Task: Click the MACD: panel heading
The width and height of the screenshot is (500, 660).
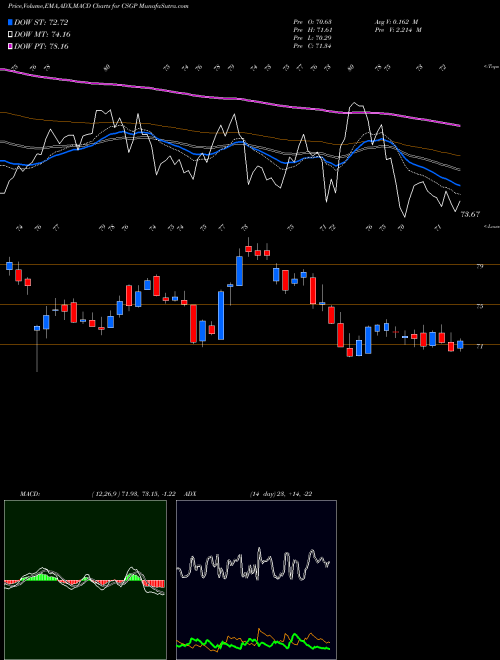Action: tap(30, 494)
